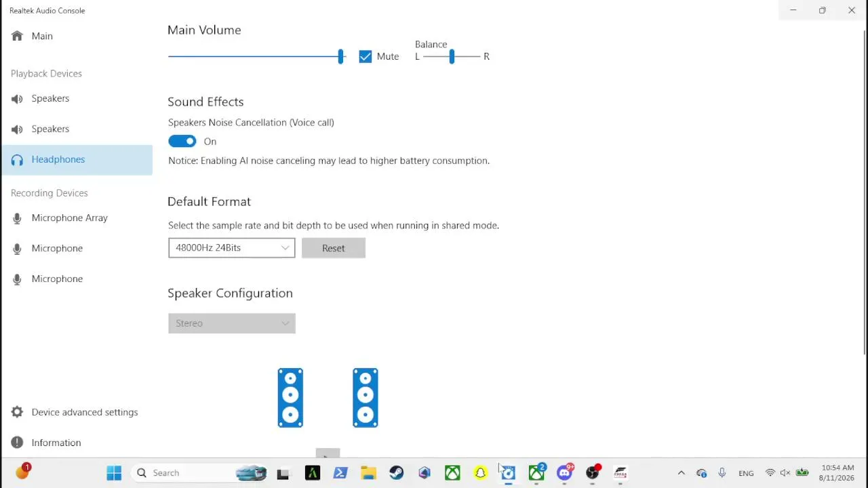Click the cloud icon in the system tray
Screen dimensions: 868x488
tap(702, 473)
